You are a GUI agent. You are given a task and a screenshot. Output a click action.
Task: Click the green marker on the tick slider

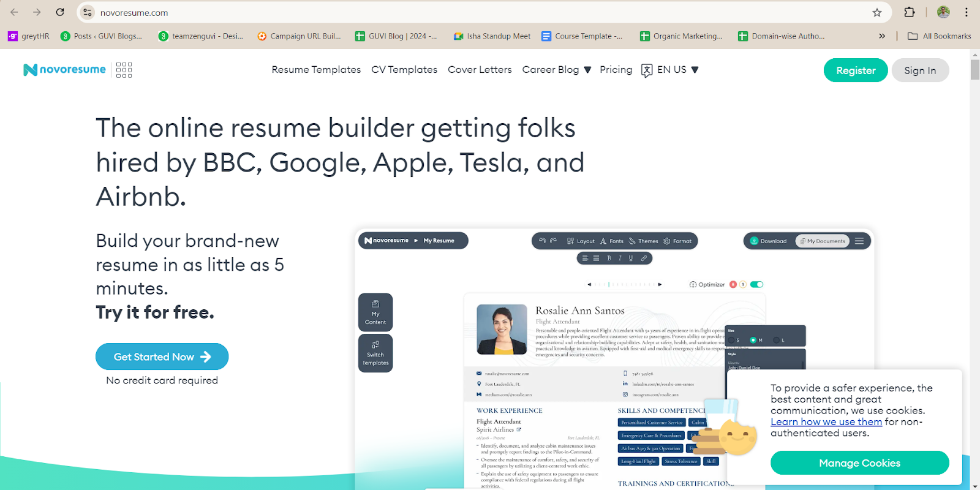click(609, 284)
